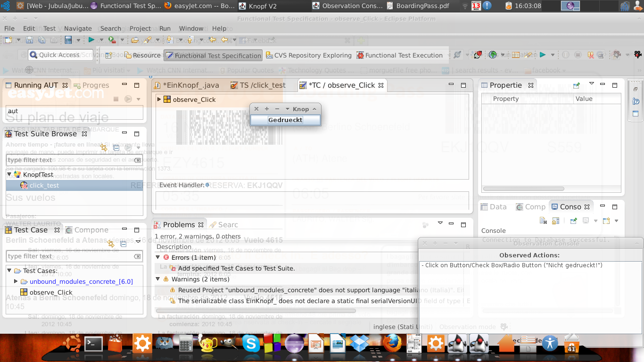Click refresh icon in Test Case Browser toolbar

point(111,244)
